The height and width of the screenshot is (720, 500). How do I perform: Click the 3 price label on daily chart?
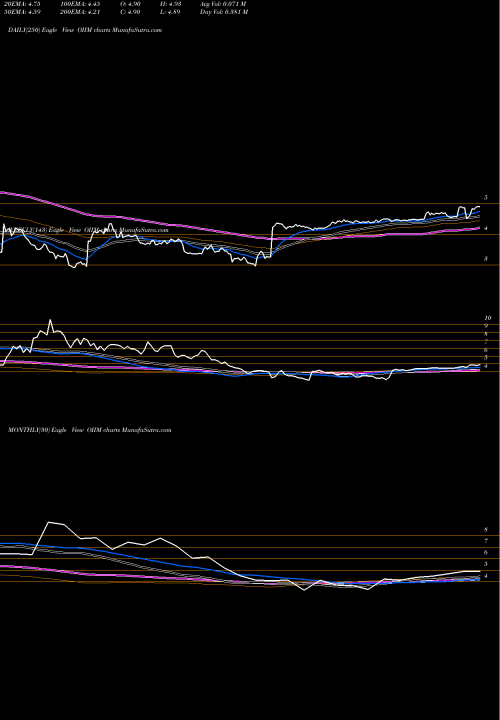pos(486,259)
